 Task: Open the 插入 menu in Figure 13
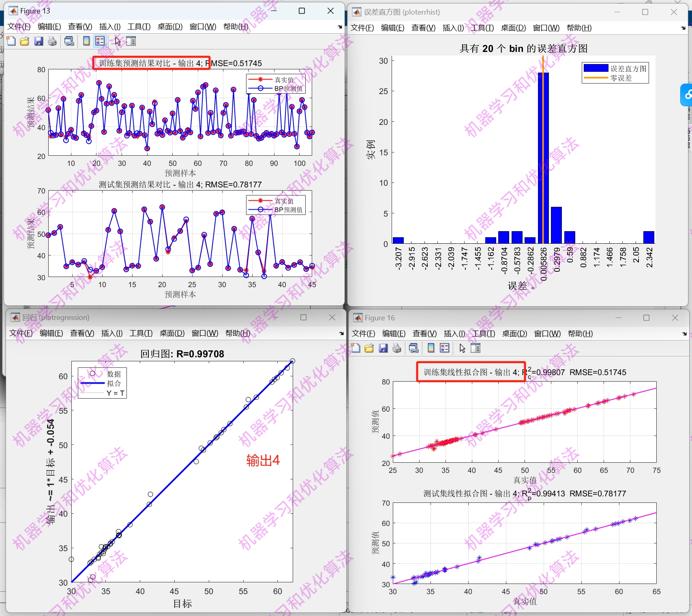coord(109,27)
